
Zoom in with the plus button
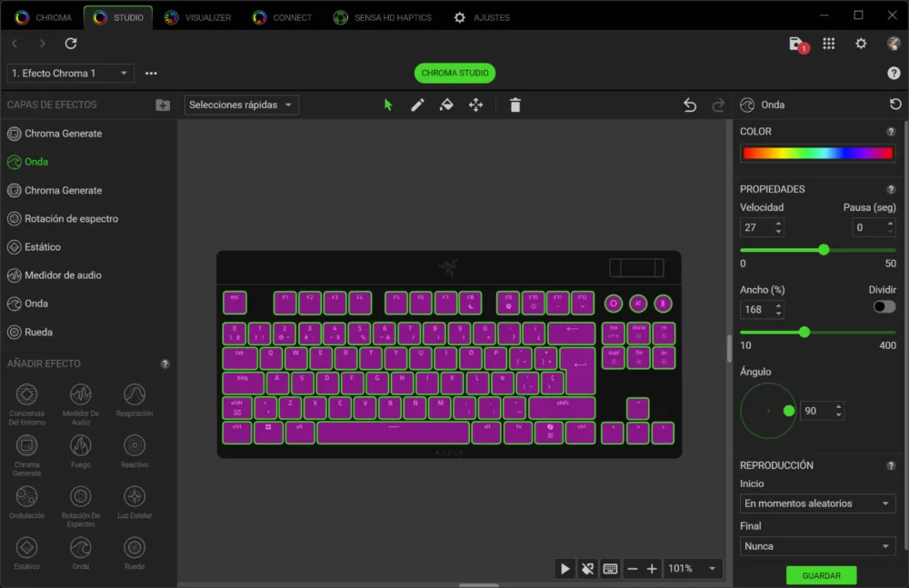coord(652,569)
